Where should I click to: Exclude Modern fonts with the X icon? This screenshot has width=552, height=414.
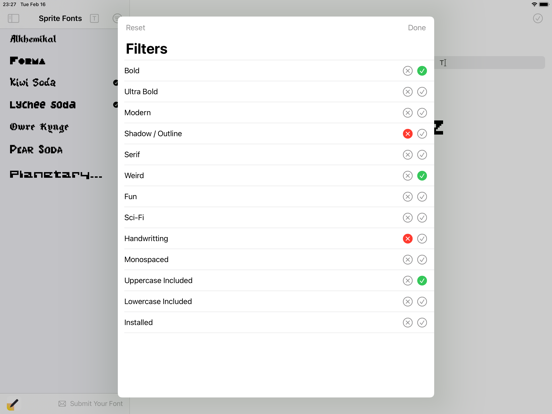[x=407, y=113]
